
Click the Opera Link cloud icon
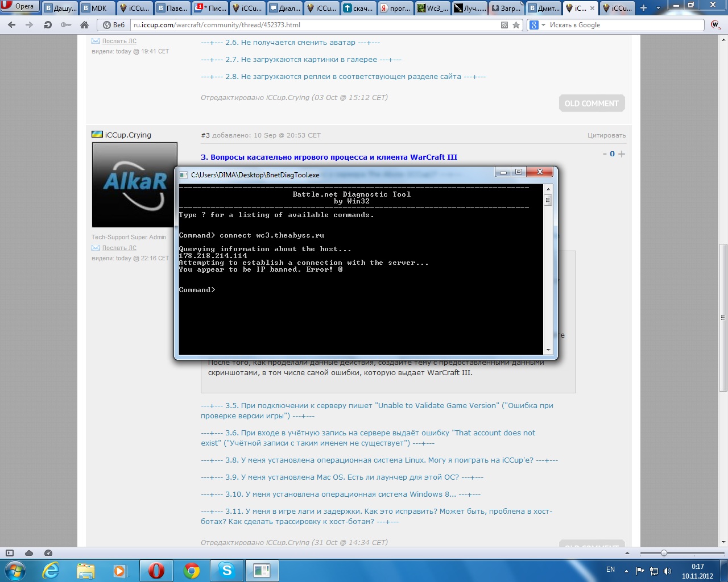[x=29, y=553]
